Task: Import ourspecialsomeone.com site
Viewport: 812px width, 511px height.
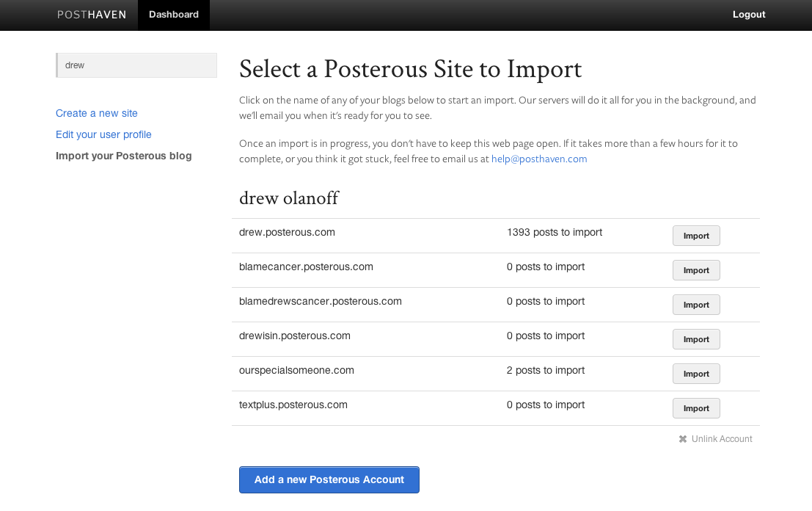Action: pos(696,374)
